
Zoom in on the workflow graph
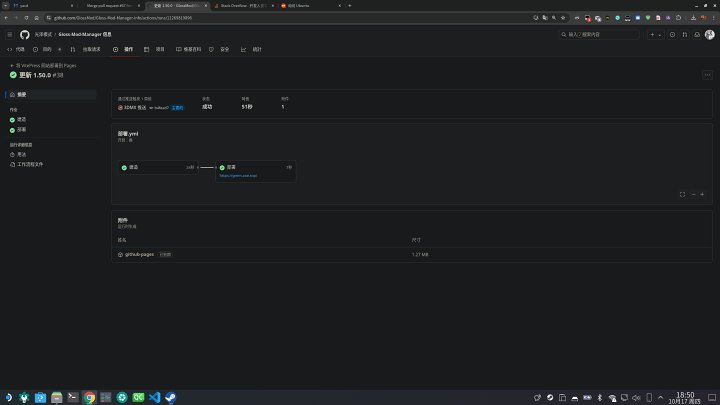703,194
